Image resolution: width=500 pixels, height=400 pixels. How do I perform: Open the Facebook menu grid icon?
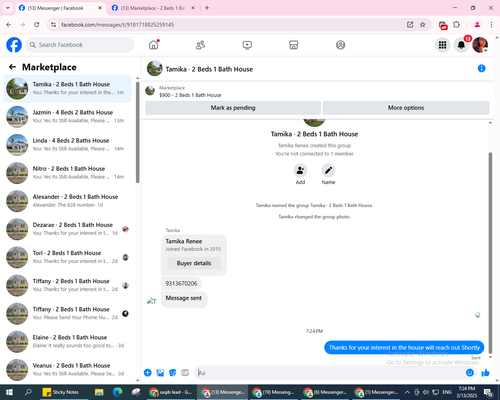(x=442, y=45)
